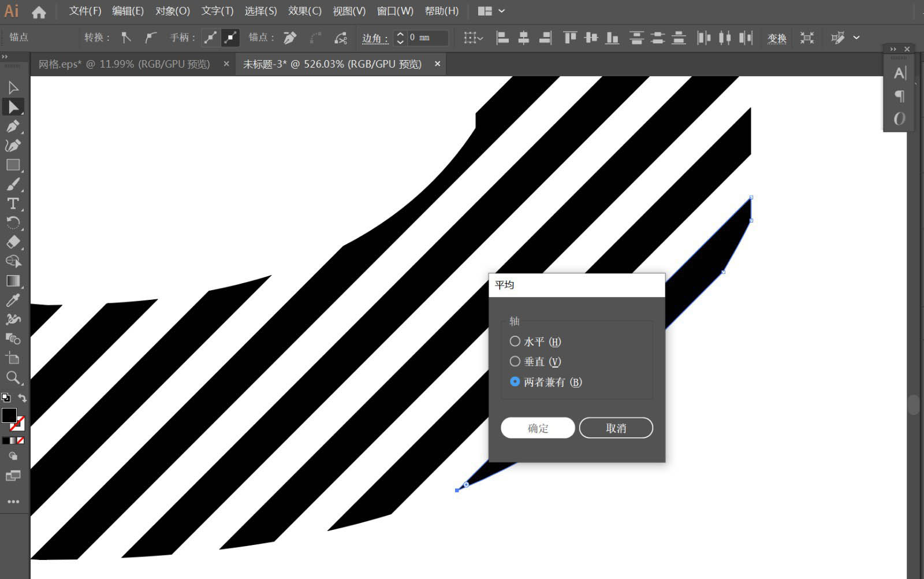Open 帮助(H) menu
This screenshot has width=924, height=579.
442,11
